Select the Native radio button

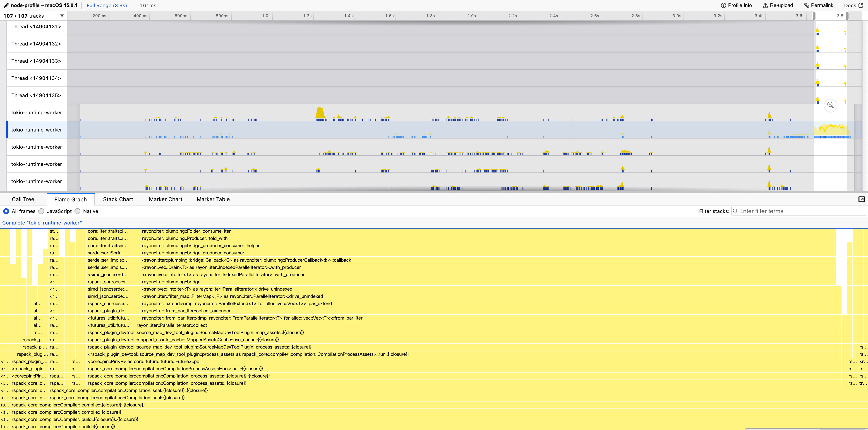pyautogui.click(x=77, y=211)
